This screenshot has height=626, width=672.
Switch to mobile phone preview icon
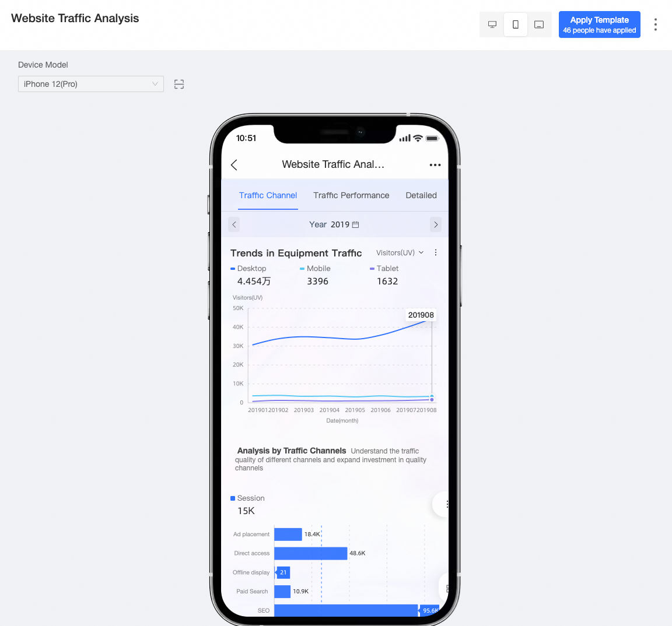pyautogui.click(x=516, y=24)
